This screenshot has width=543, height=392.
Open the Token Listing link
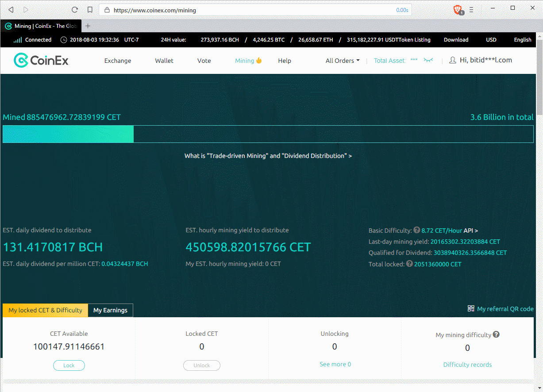click(x=416, y=40)
